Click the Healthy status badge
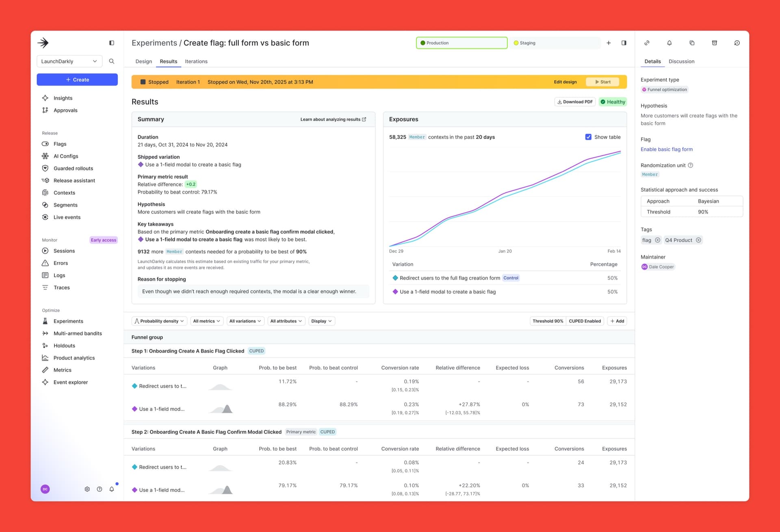Screen dimensions: 780x532 click(613, 102)
